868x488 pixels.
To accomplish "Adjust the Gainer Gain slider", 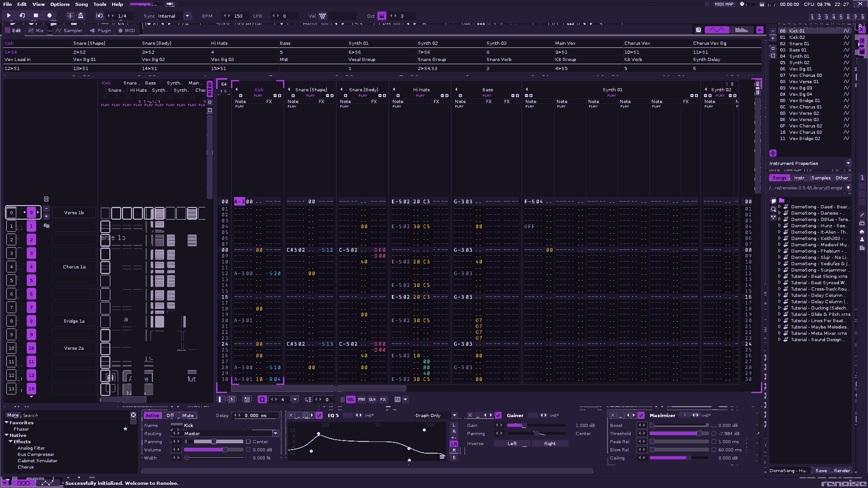I will click(x=536, y=426).
